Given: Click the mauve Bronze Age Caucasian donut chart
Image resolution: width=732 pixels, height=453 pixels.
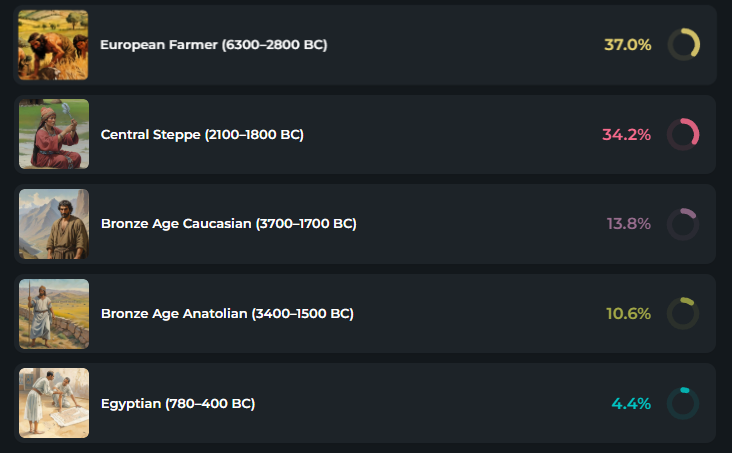Looking at the screenshot, I should [x=683, y=224].
